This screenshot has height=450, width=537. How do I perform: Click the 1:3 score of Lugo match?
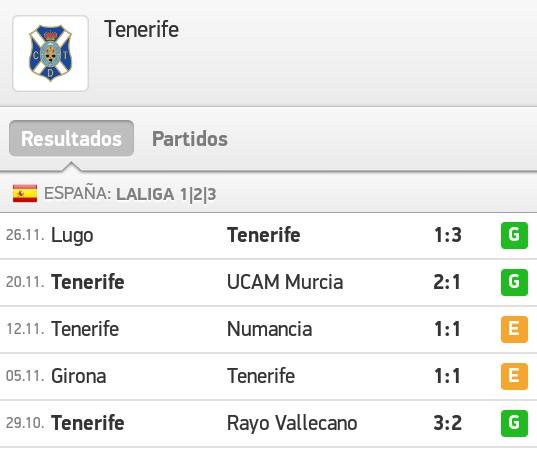pyautogui.click(x=448, y=235)
